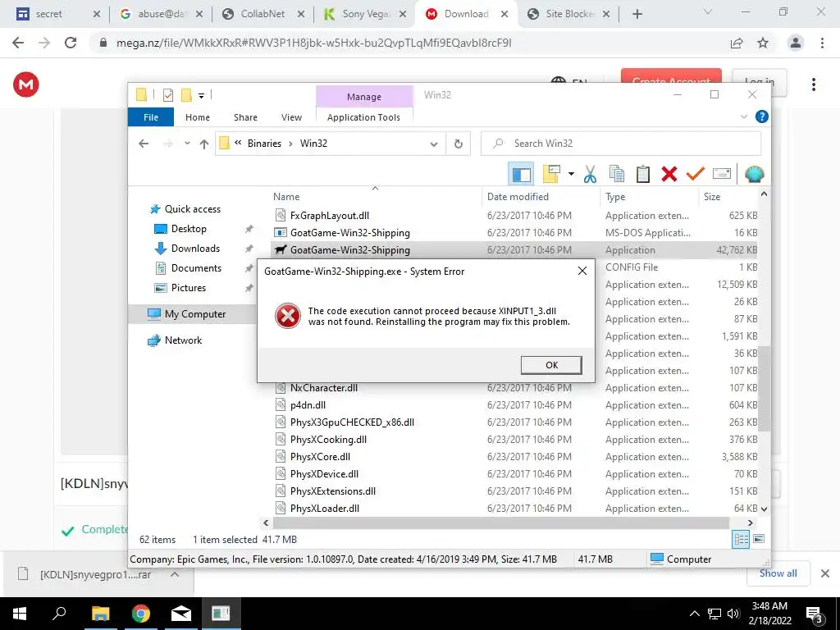Click the Cut scissors icon in Explorer toolbar
840x630 pixels.
pyautogui.click(x=590, y=174)
